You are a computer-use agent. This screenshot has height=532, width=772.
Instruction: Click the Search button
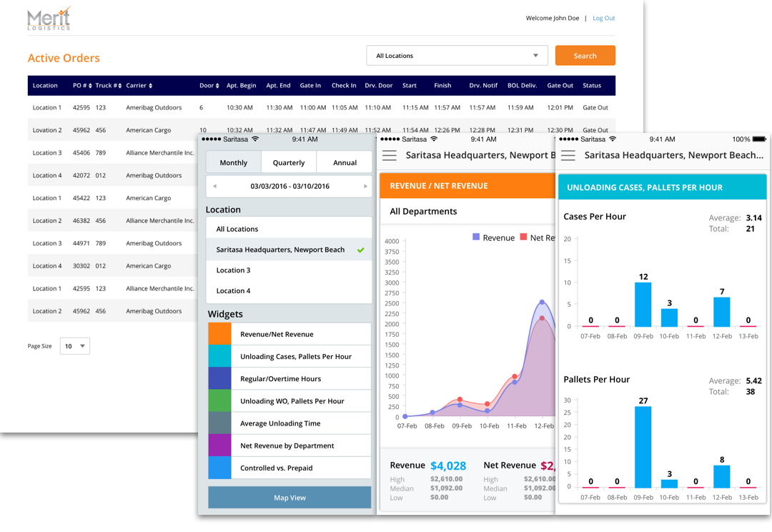tap(585, 55)
